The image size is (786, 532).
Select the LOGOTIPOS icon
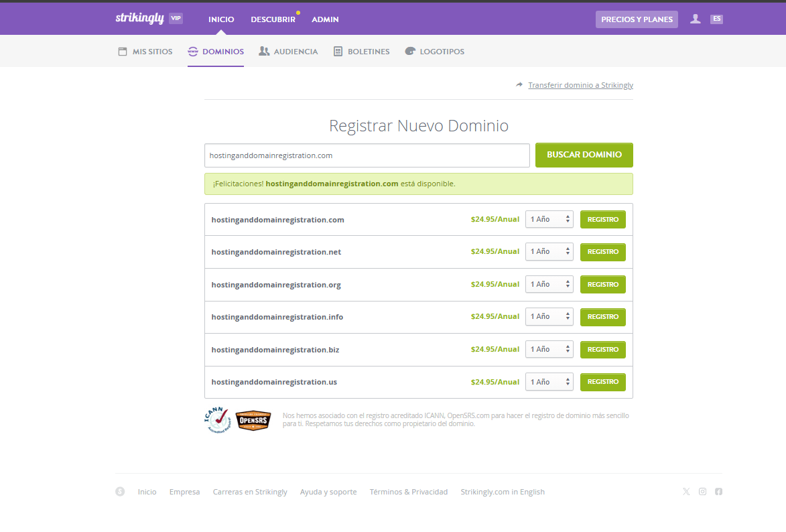click(x=409, y=50)
